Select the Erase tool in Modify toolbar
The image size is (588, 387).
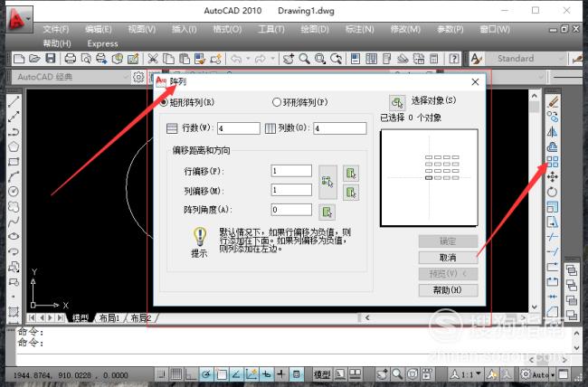(553, 101)
